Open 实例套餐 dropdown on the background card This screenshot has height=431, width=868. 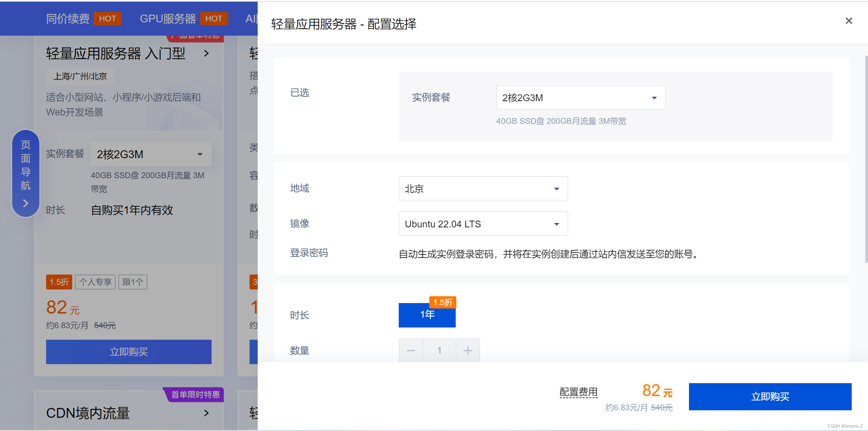point(151,154)
